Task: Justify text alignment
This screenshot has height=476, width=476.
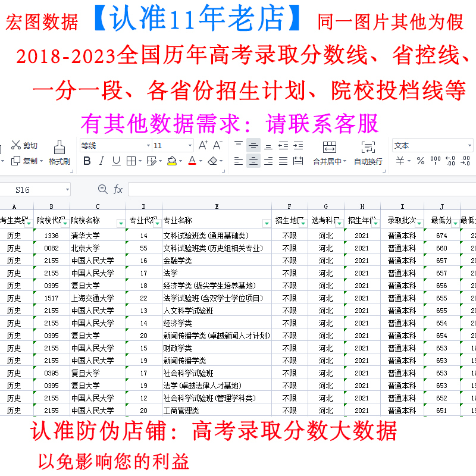Action: [283, 161]
